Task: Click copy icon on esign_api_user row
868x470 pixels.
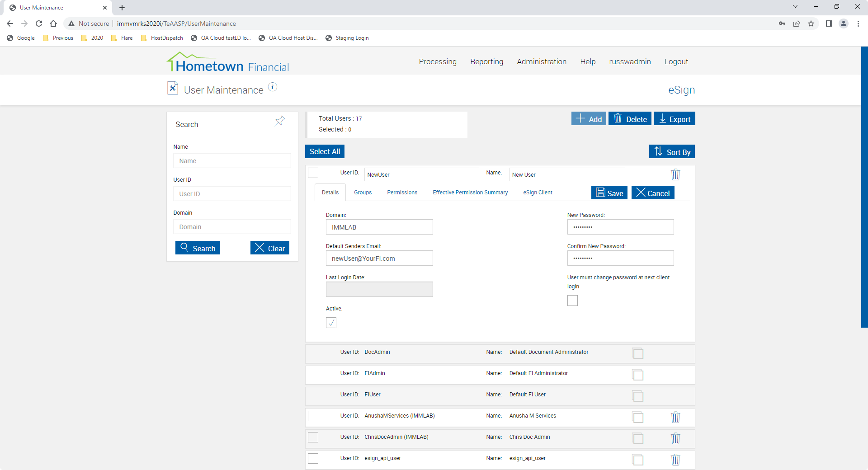Action: point(638,460)
